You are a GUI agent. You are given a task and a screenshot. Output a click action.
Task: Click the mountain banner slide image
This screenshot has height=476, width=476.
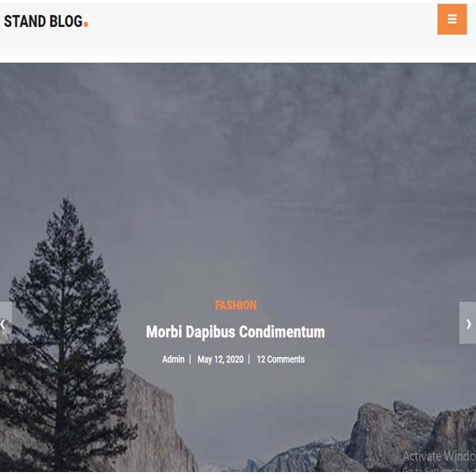(x=238, y=267)
